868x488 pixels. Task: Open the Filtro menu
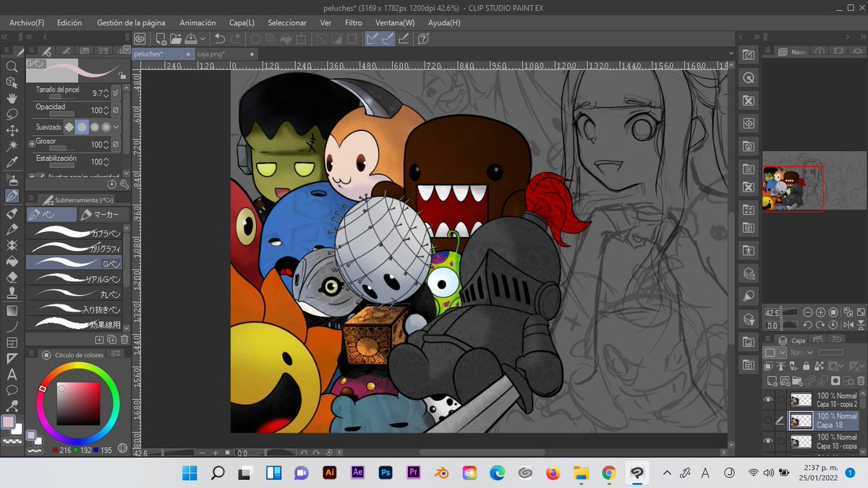(x=353, y=22)
